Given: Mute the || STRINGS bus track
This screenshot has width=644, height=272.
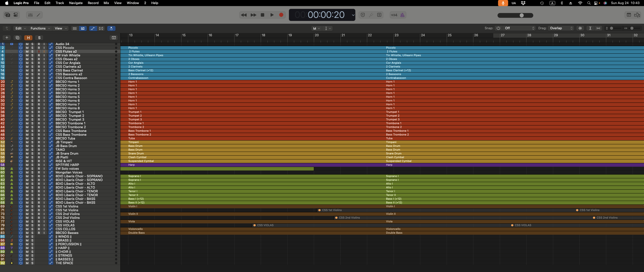Looking at the screenshot, I should point(27,255).
